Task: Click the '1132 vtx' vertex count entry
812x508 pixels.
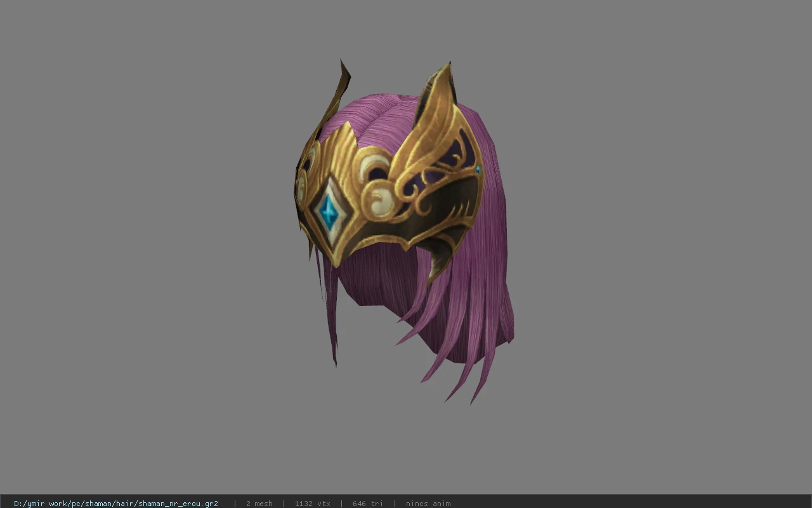Action: click(313, 504)
